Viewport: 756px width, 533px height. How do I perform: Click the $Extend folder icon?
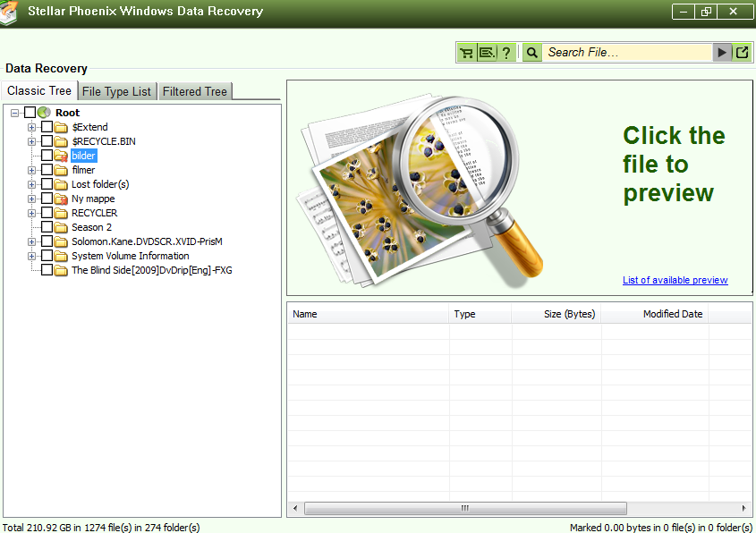click(61, 127)
